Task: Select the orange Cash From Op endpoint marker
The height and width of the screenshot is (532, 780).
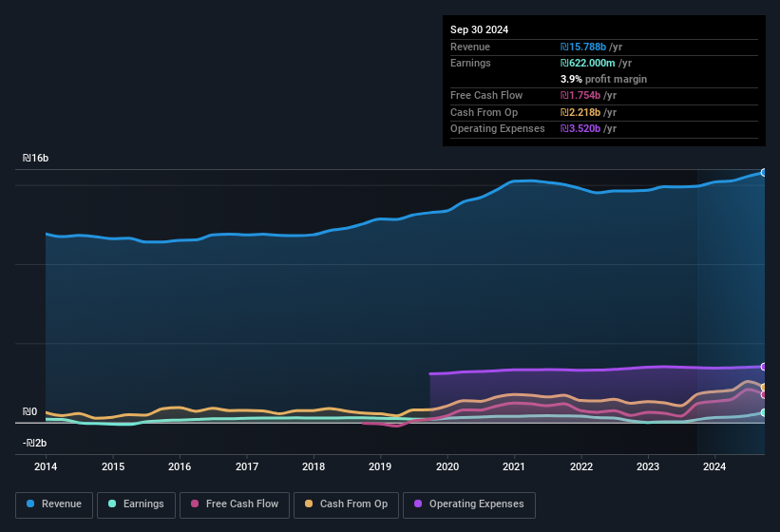Action: [x=764, y=387]
